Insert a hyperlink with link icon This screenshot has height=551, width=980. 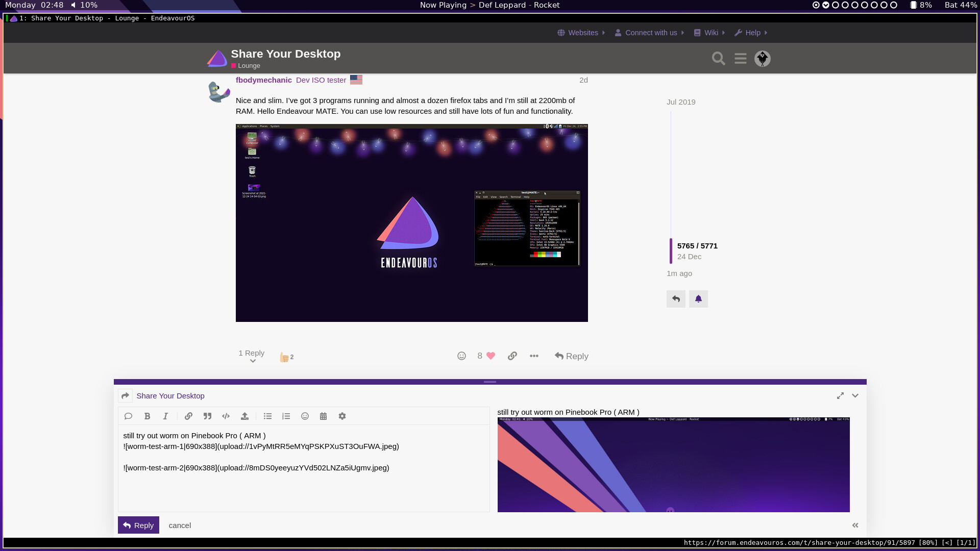(x=188, y=416)
